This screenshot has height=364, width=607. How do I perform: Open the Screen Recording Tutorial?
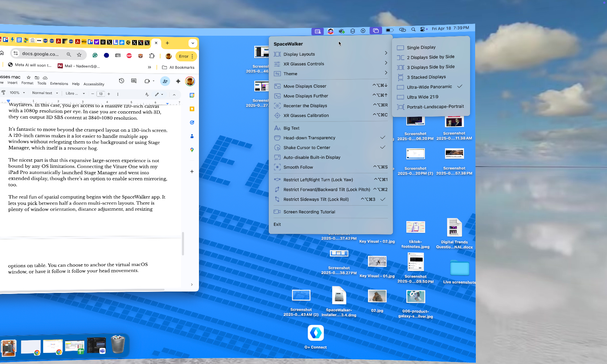309,212
